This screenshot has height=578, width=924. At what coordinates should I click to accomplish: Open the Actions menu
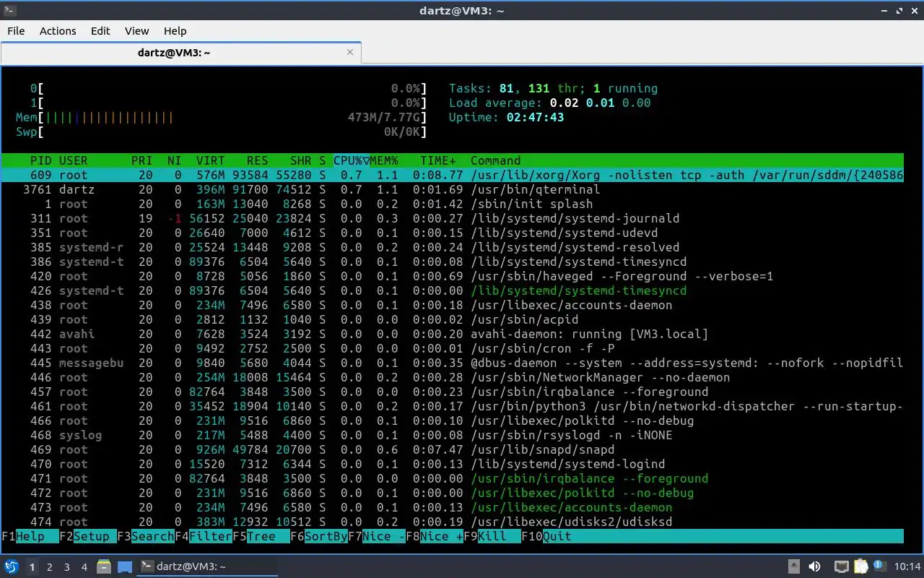(58, 31)
